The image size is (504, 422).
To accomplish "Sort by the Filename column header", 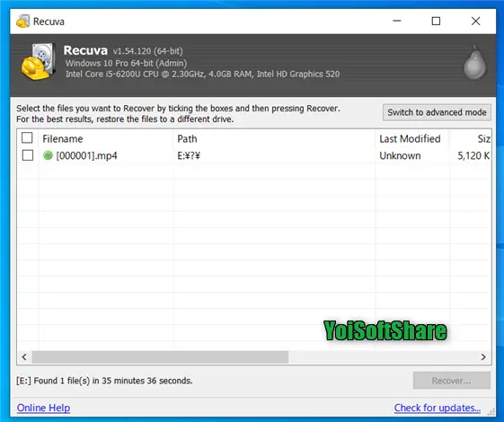I will pyautogui.click(x=105, y=139).
